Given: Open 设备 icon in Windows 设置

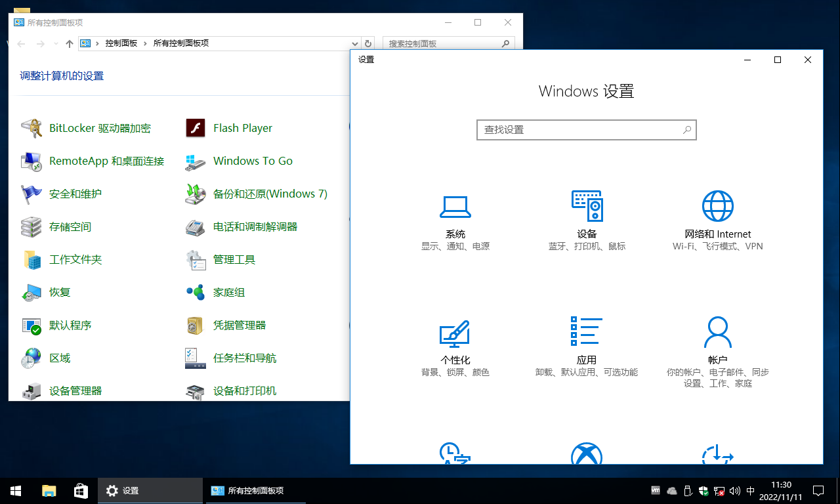Looking at the screenshot, I should pyautogui.click(x=587, y=206).
